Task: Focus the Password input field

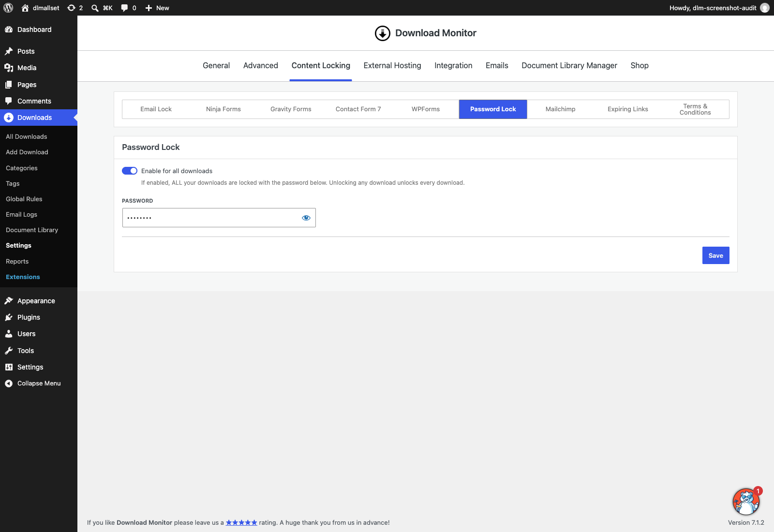Action: click(219, 218)
